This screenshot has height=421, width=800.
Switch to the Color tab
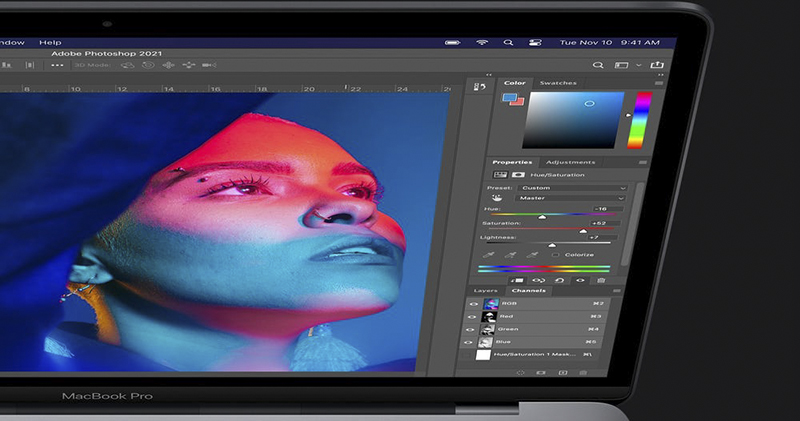[x=515, y=83]
